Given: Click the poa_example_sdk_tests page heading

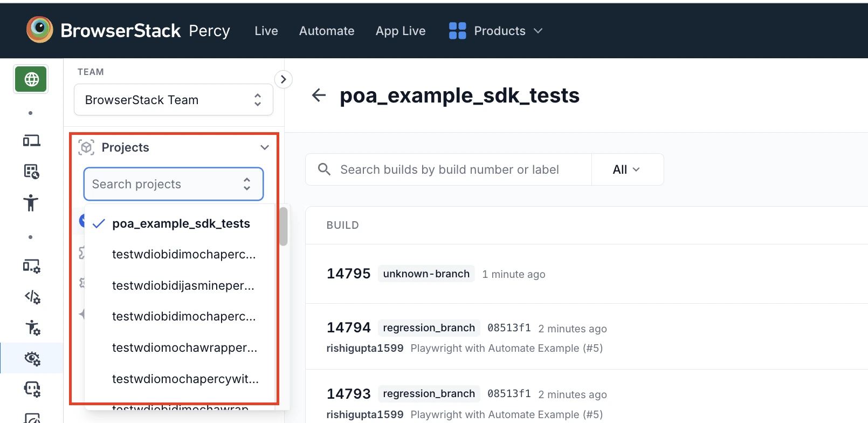Looking at the screenshot, I should (459, 95).
